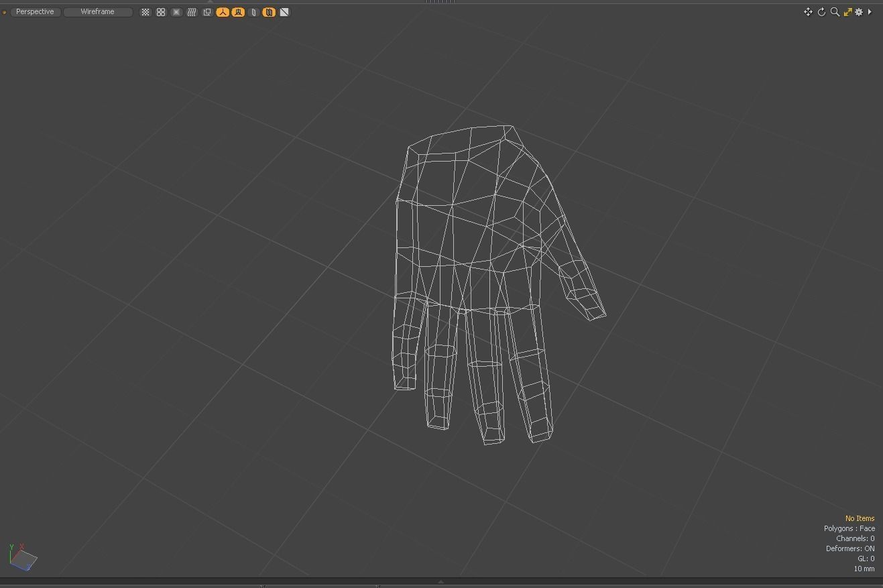Toggle the maximize viewport arrows icon
This screenshot has width=883, height=588.
coord(847,11)
